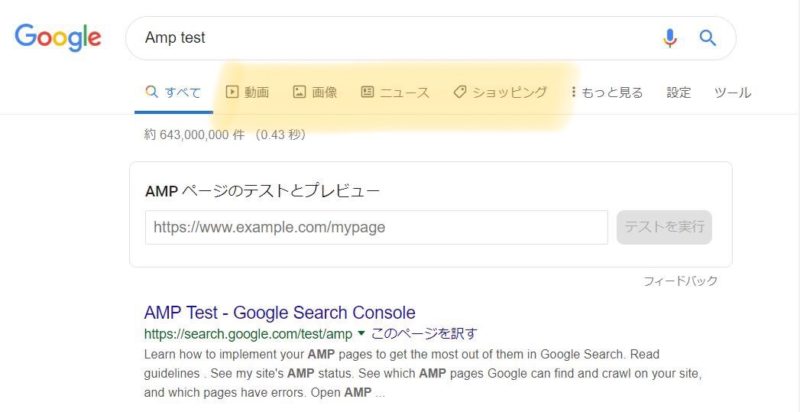
Task: Open the ニュース tab
Action: [395, 92]
